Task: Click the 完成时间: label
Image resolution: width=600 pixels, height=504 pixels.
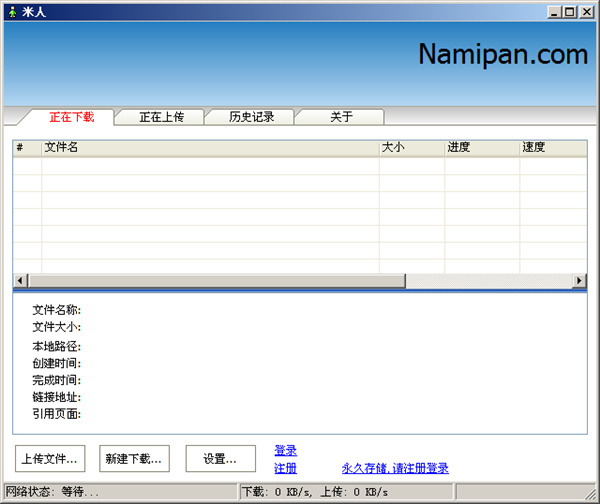Action: click(57, 380)
